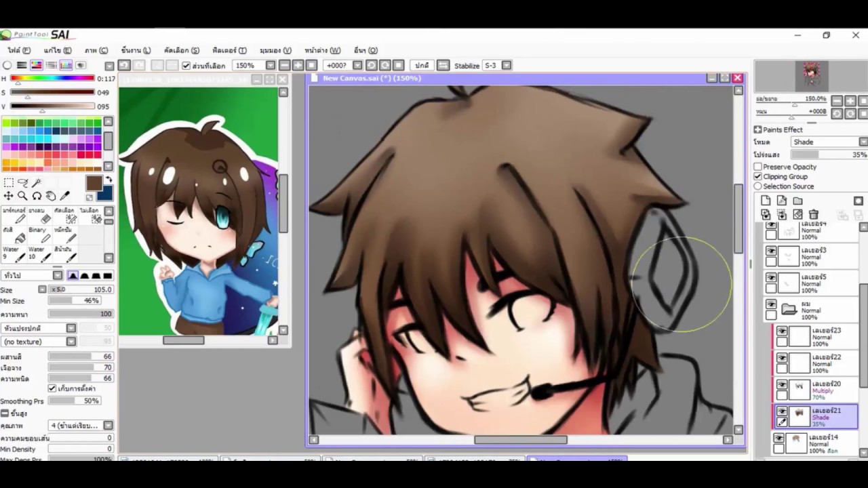Click the canvas horizontal scrollbar
This screenshot has width=868, height=488.
pyautogui.click(x=520, y=440)
